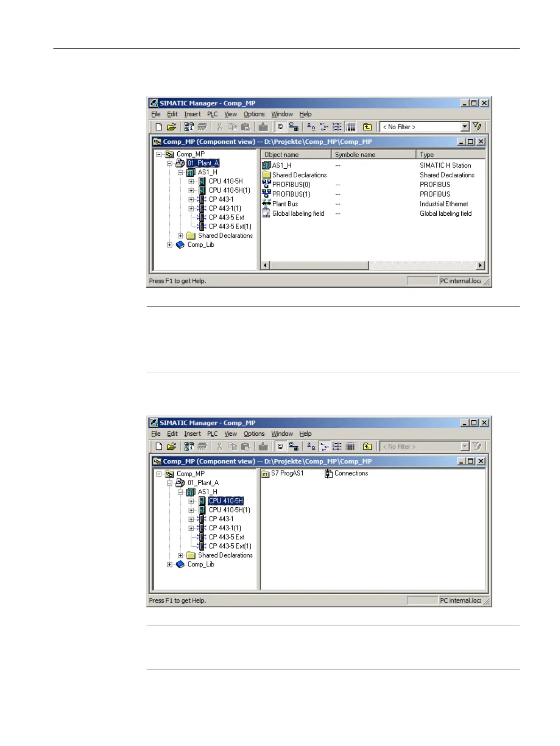Toggle Large Icons view in upper toolbar
560x746 pixels.
coord(311,127)
